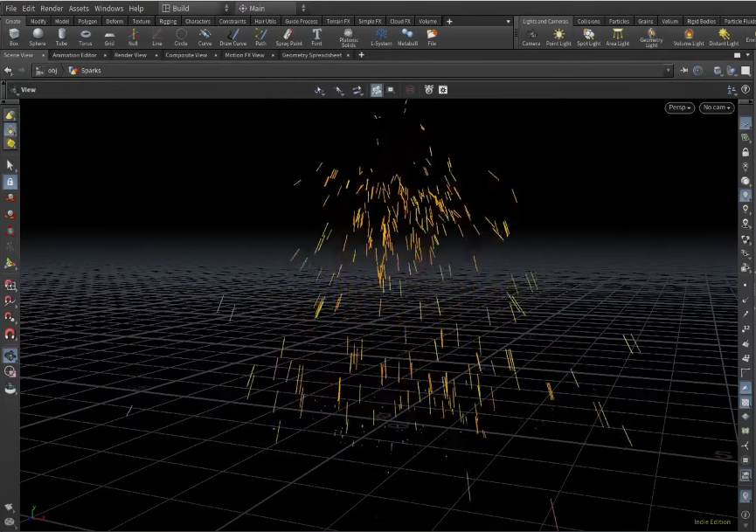Add Font text geometry
The width and height of the screenshot is (756, 532).
[x=316, y=37]
